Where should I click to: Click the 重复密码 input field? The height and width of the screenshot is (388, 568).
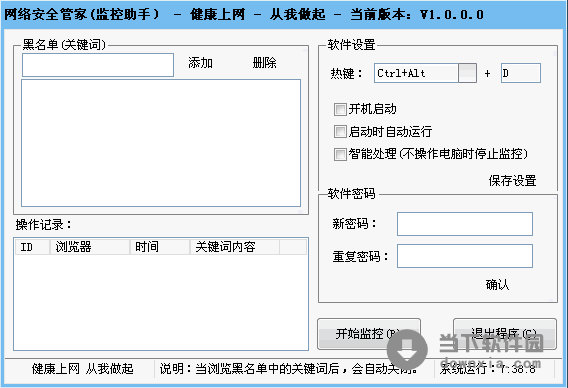[465, 256]
